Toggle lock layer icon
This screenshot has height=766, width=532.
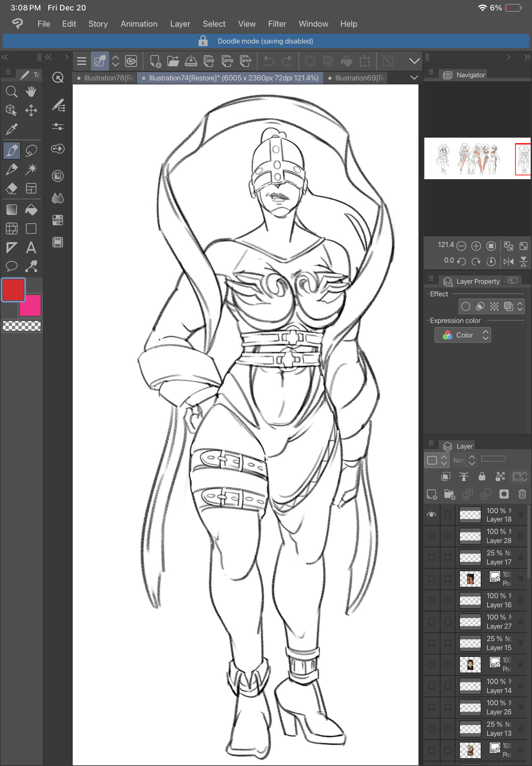click(x=482, y=476)
